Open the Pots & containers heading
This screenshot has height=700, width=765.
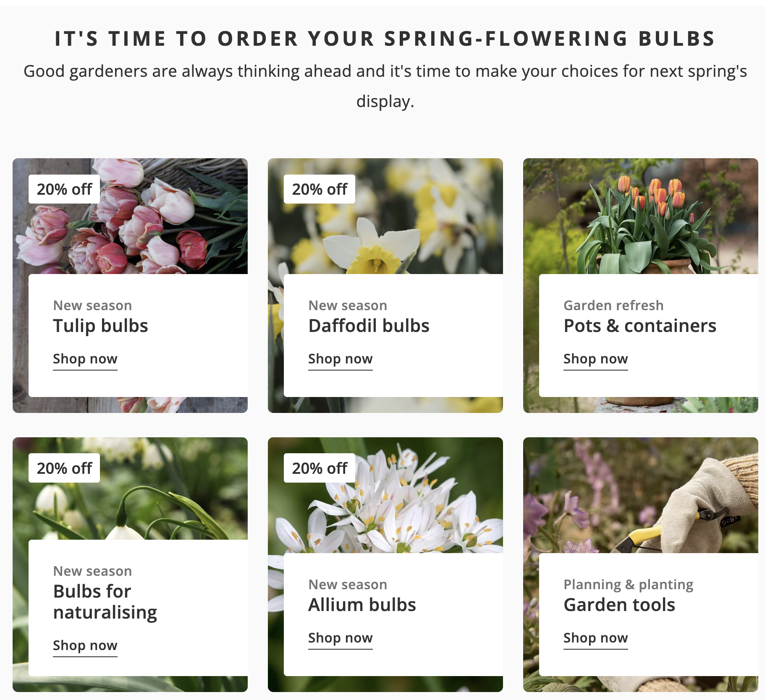pyautogui.click(x=639, y=326)
